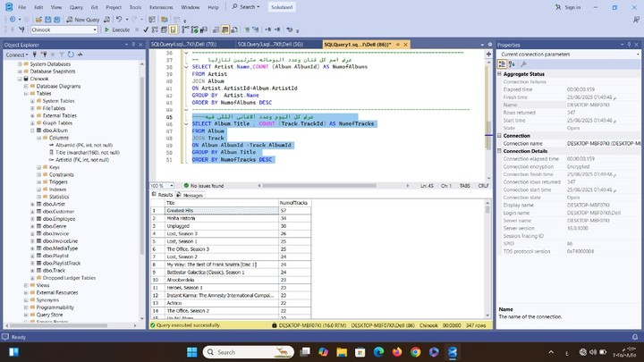Click the Execute button
Viewport: 644px width, 362px height.
pos(117,29)
